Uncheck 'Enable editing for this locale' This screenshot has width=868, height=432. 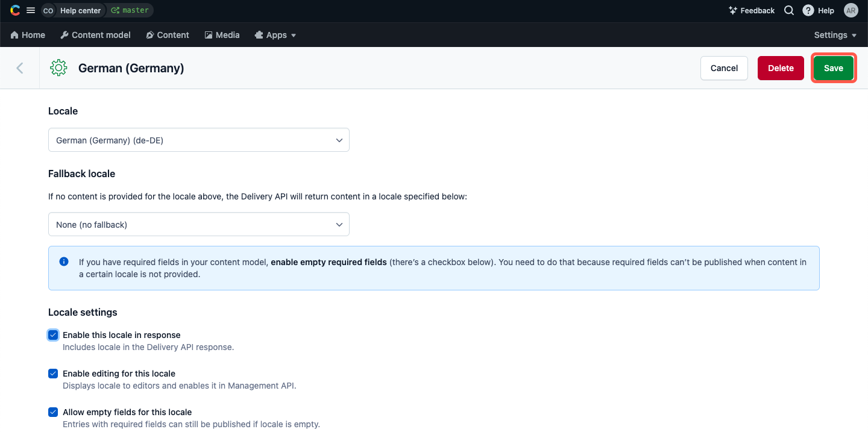coord(53,373)
